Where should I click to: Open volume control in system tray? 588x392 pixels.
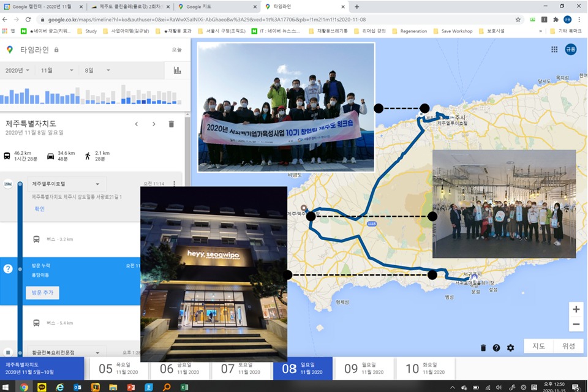pyautogui.click(x=499, y=387)
